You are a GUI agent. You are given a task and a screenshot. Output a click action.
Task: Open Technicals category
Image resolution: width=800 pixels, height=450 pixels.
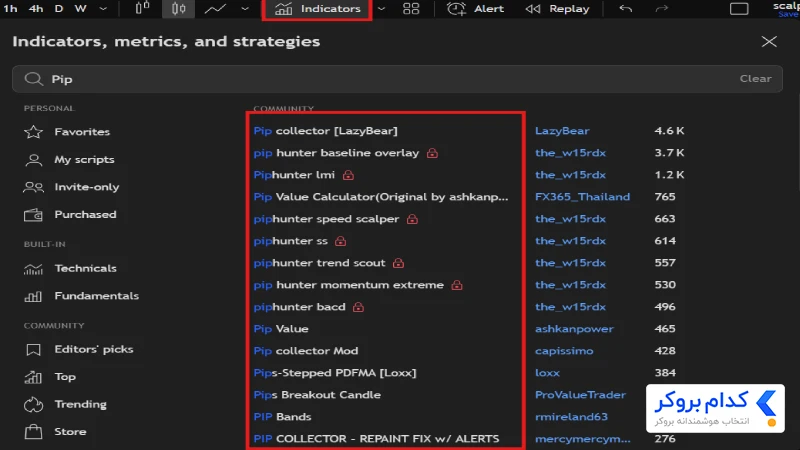pos(70,268)
